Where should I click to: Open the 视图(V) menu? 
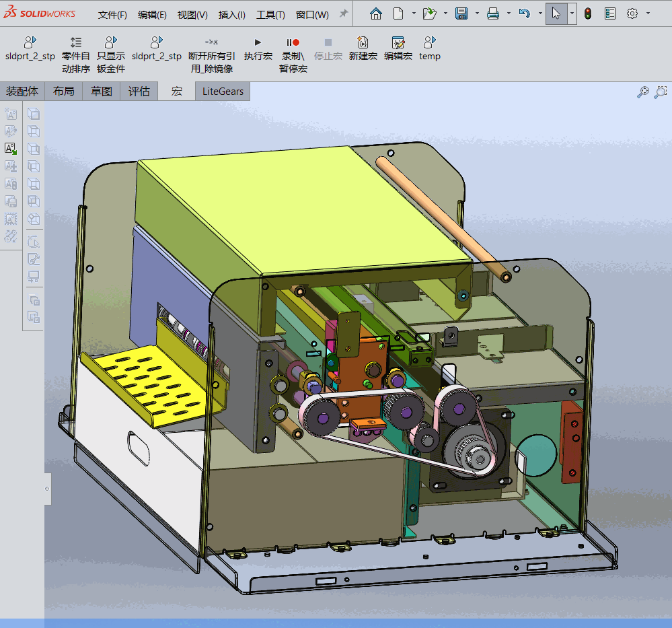[x=192, y=15]
